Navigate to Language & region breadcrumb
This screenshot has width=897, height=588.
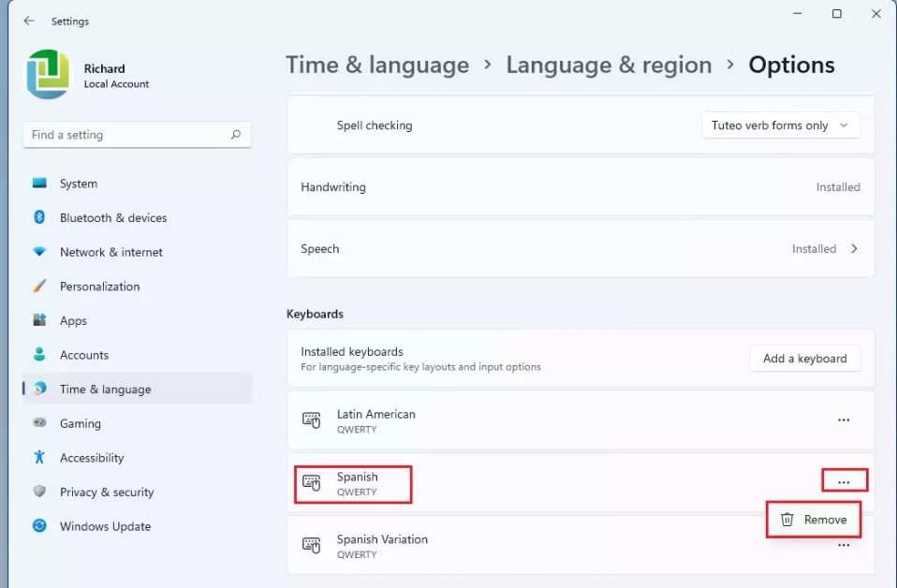(x=609, y=65)
